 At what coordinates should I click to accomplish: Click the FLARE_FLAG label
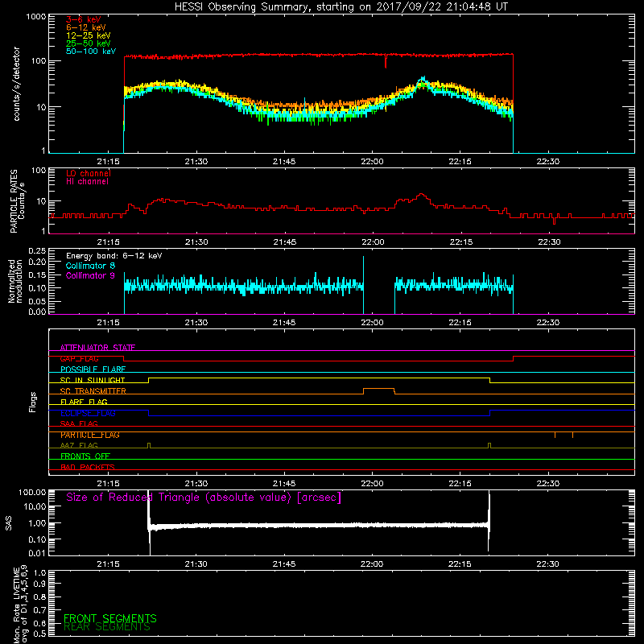[x=84, y=402]
